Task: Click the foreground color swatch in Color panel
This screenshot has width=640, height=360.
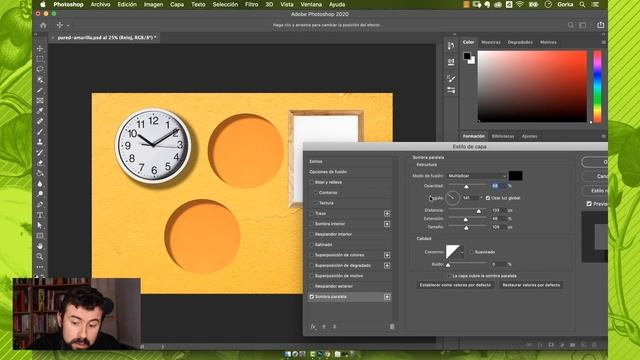Action: pyautogui.click(x=467, y=56)
